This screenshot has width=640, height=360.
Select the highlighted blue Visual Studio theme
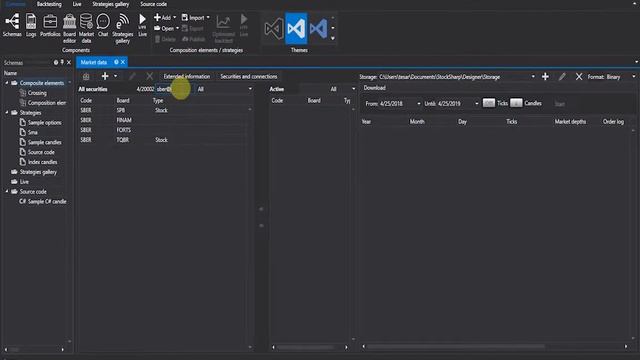[x=296, y=28]
